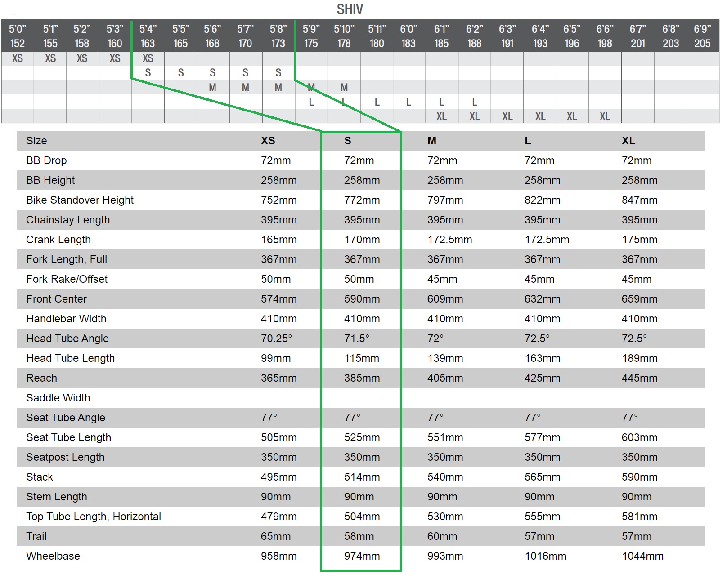Click the Wheelbase row label
The image size is (727, 588).
pos(53,556)
